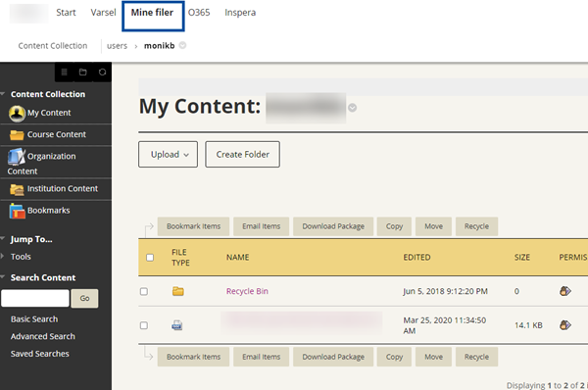Click the Recycle Bin folder icon

(178, 291)
